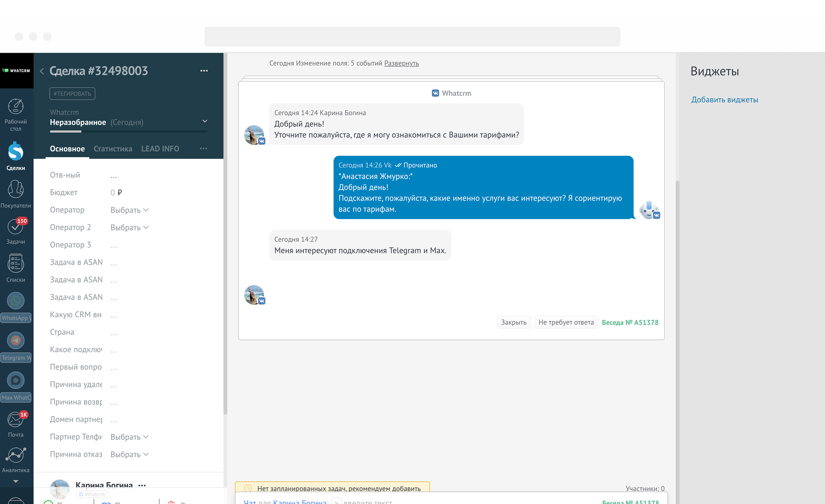
Task: Click Развернуть link for field changes
Action: click(x=401, y=63)
